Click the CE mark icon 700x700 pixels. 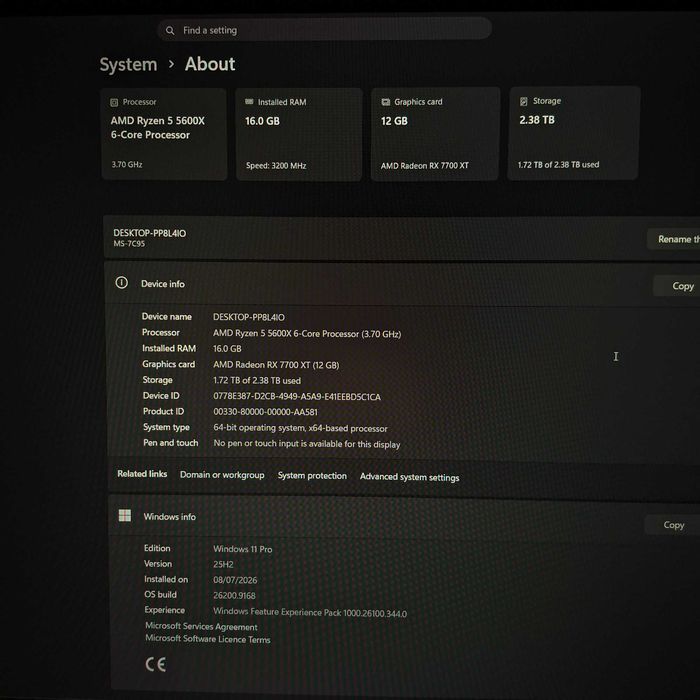156,664
